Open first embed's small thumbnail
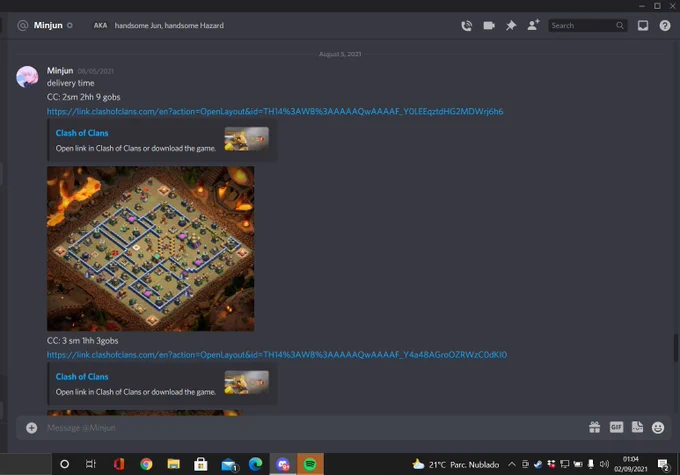 pos(246,139)
